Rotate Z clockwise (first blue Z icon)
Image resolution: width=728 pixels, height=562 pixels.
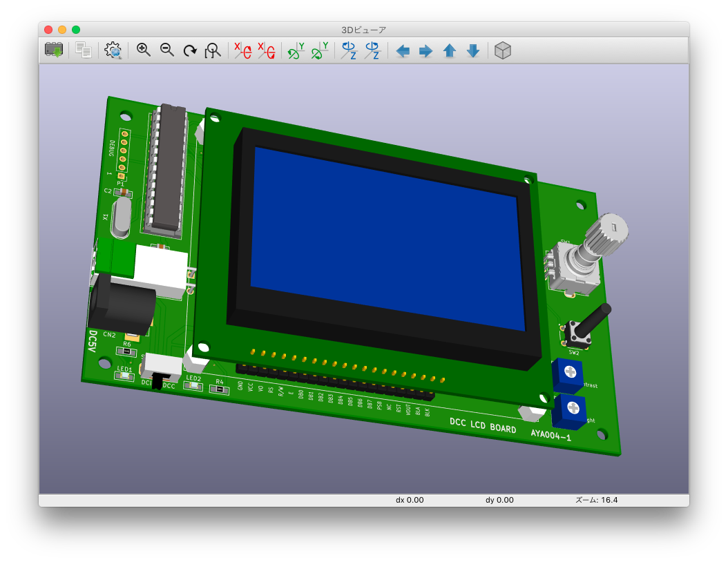coord(349,50)
